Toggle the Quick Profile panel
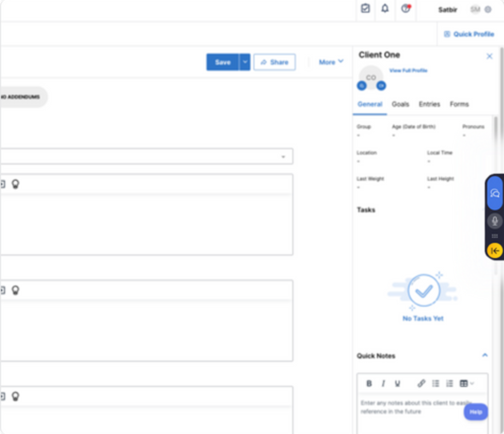This screenshot has height=434, width=504. pos(469,34)
